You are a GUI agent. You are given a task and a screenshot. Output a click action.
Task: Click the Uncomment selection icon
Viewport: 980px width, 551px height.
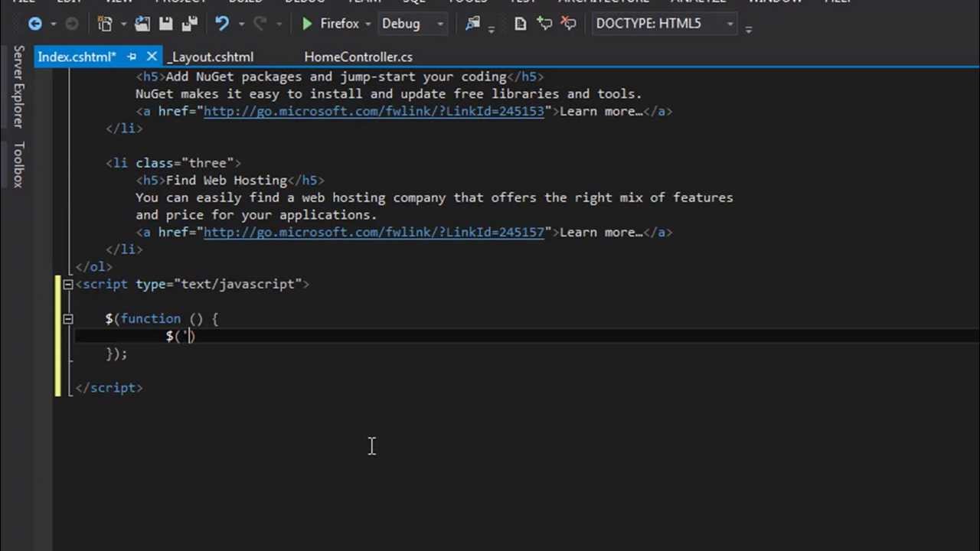(x=568, y=24)
